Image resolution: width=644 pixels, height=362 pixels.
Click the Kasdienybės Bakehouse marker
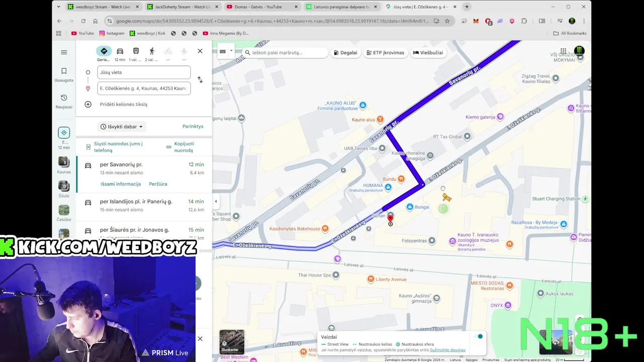click(325, 229)
